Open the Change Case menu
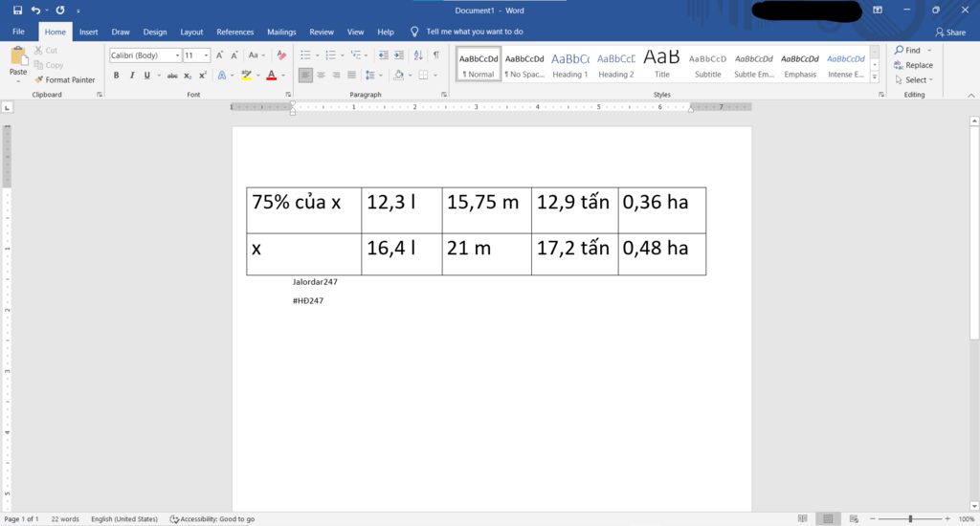The width and height of the screenshot is (980, 526). [256, 55]
